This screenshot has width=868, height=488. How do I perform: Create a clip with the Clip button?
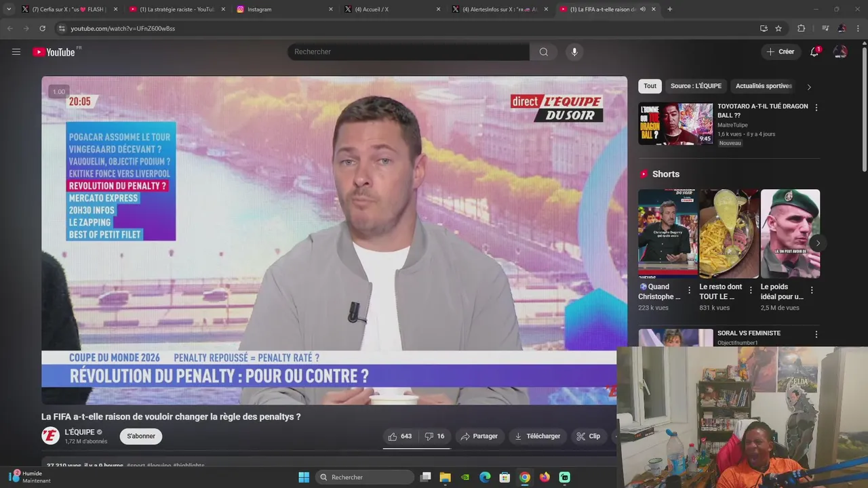point(589,436)
